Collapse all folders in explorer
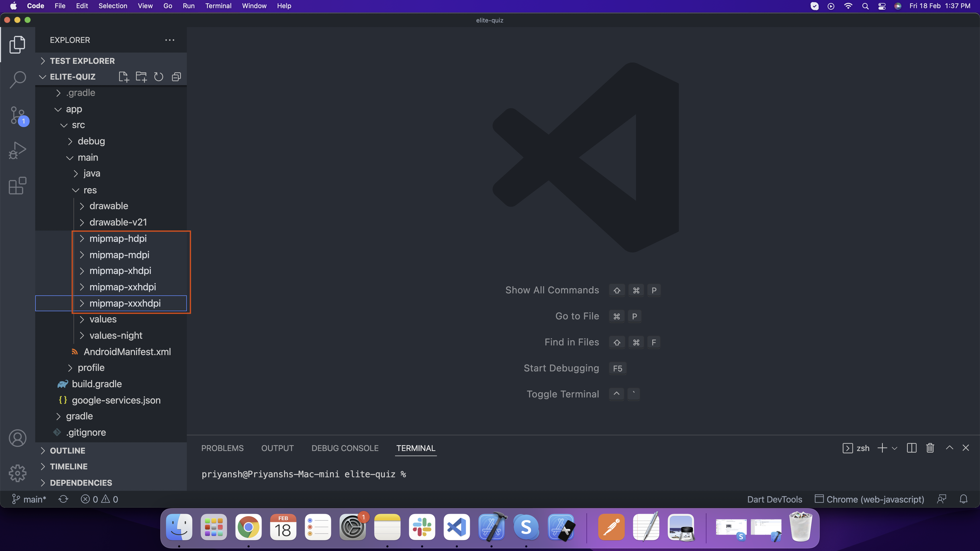This screenshot has width=980, height=551. tap(176, 77)
